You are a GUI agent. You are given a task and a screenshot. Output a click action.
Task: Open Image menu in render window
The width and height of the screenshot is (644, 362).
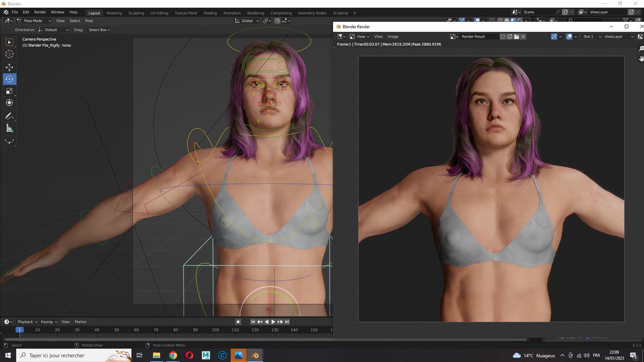click(393, 36)
